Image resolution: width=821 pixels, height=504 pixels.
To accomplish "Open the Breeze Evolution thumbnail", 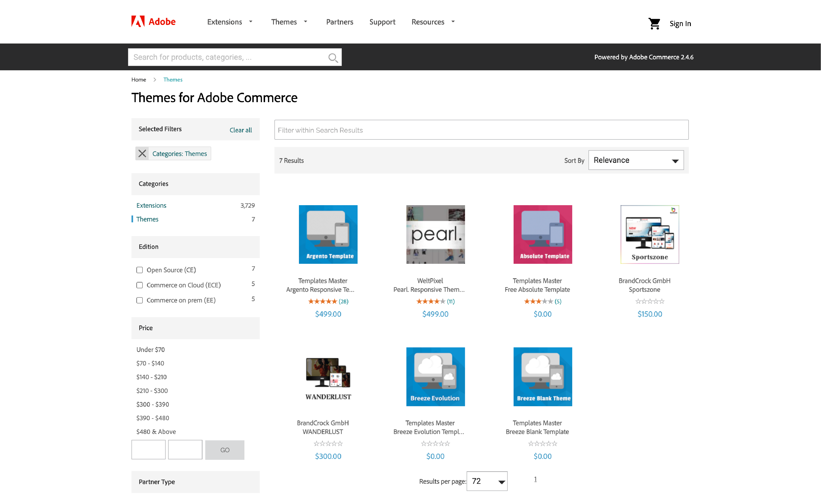I will click(x=435, y=377).
